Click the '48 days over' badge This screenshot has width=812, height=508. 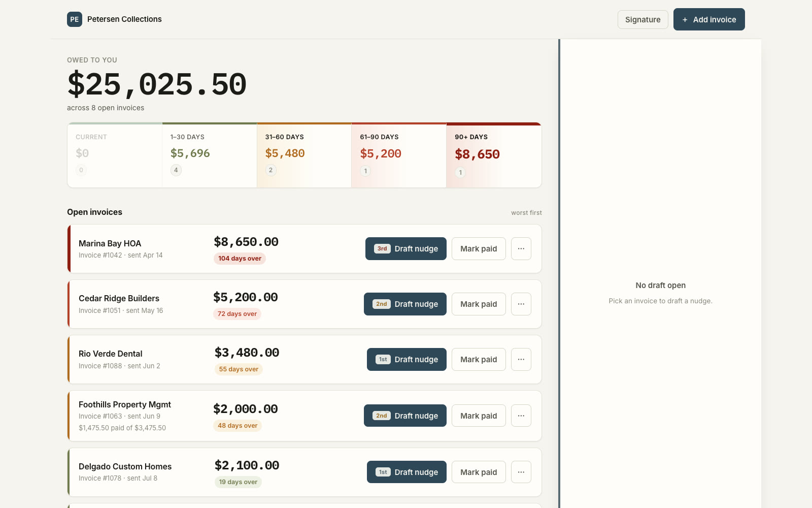pyautogui.click(x=238, y=426)
